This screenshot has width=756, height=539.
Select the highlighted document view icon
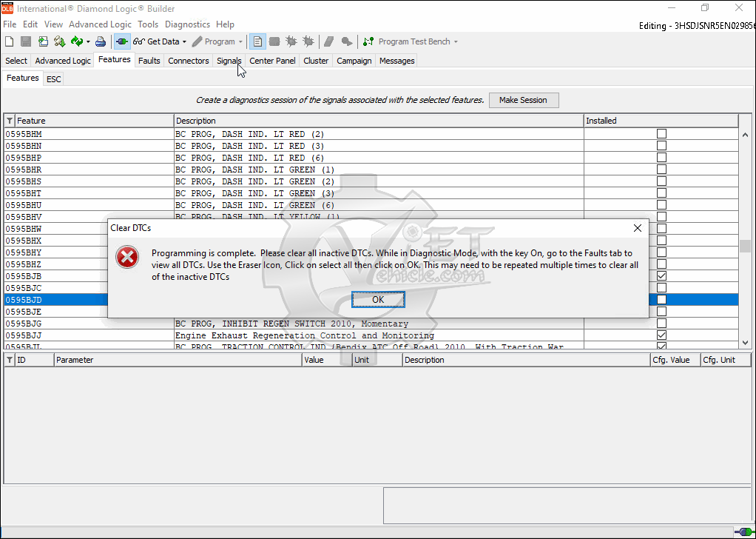258,41
